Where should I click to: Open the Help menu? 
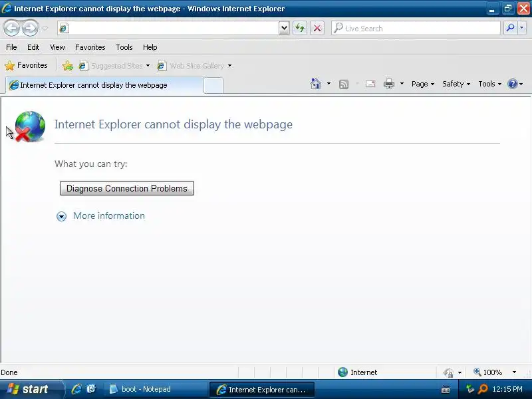[150, 47]
